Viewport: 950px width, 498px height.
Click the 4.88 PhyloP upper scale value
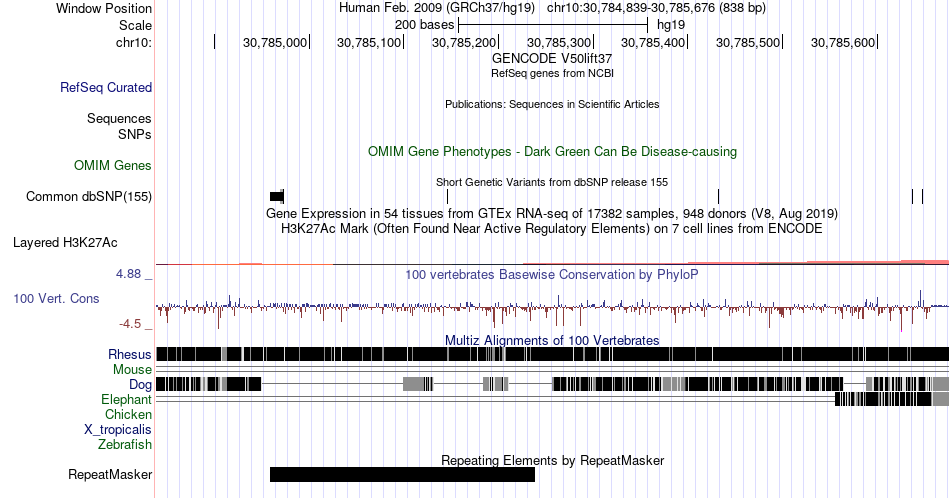(128, 274)
